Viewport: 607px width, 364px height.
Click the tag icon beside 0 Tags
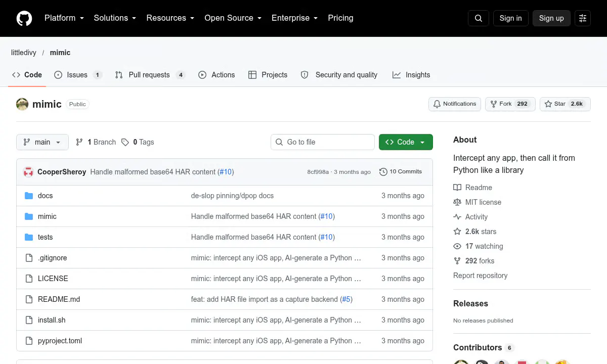[125, 142]
